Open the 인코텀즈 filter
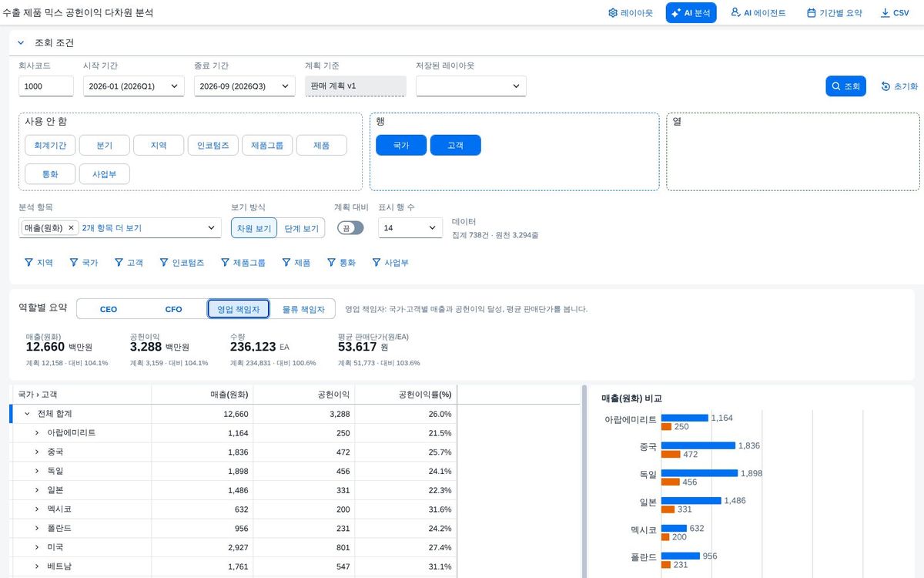 182,263
